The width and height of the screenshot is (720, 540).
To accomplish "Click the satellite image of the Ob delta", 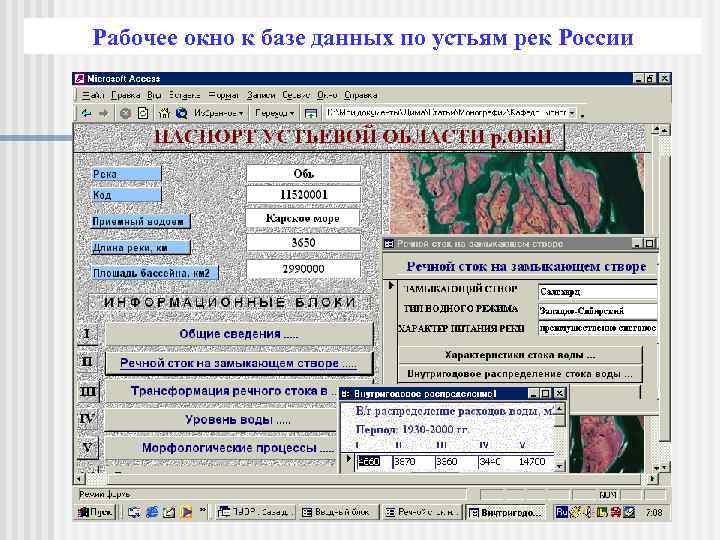I will pyautogui.click(x=517, y=193).
